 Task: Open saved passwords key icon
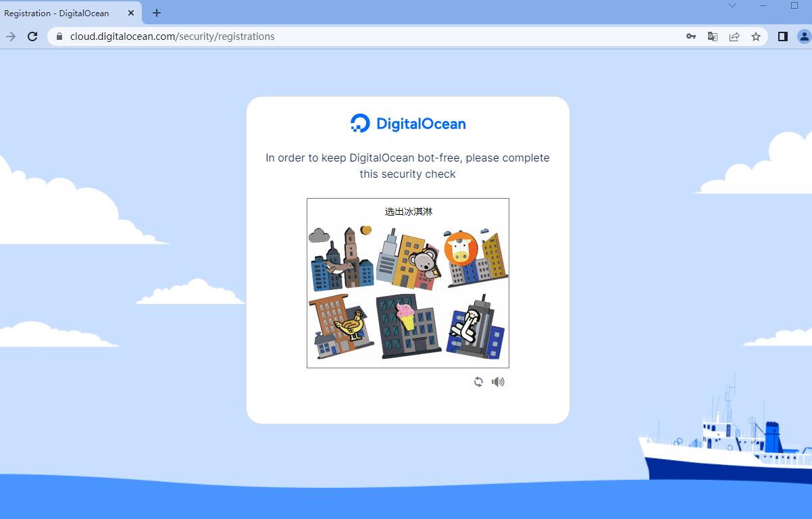click(x=691, y=36)
